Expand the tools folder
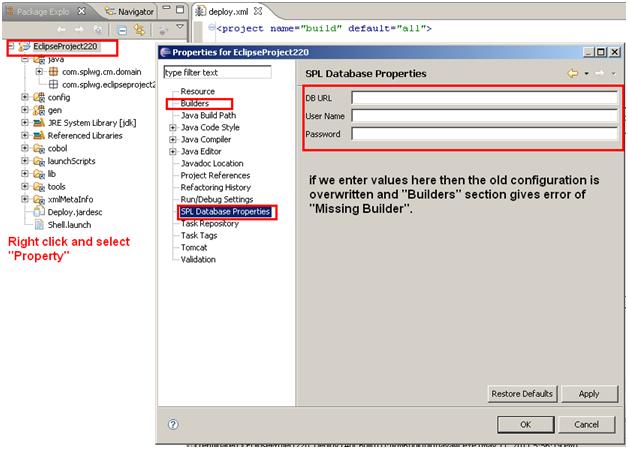Screen dimensions: 628x449 25,186
